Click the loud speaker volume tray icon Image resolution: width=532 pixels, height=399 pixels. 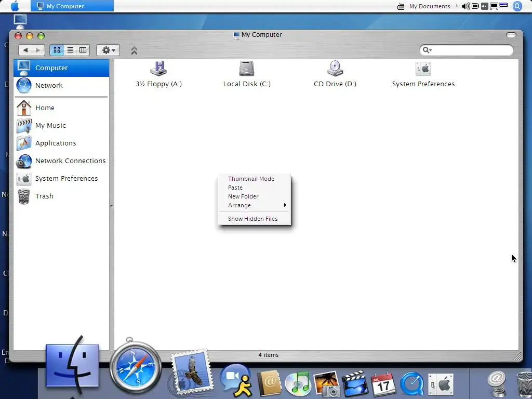click(x=466, y=6)
